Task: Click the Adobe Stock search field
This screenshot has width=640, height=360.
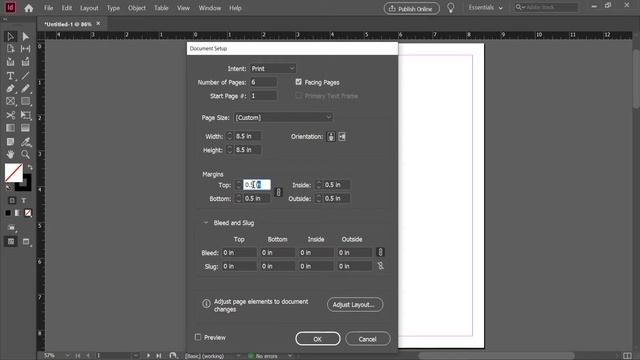Action: (546, 7)
